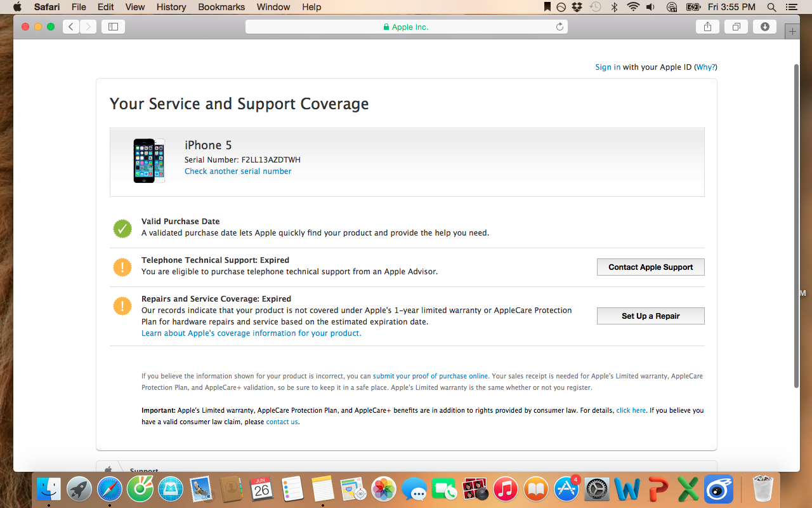Click the green Valid Purchase Date checkmark
The height and width of the screenshot is (508, 812).
pos(122,229)
